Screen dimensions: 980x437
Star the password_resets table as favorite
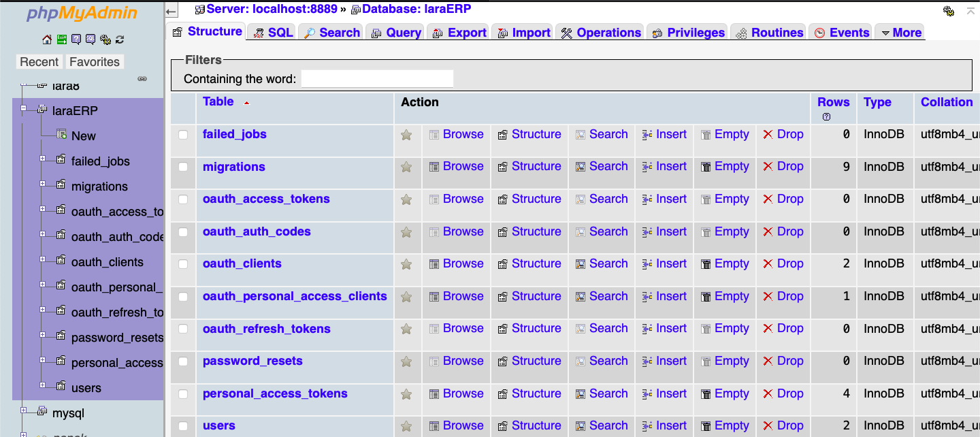coord(406,361)
